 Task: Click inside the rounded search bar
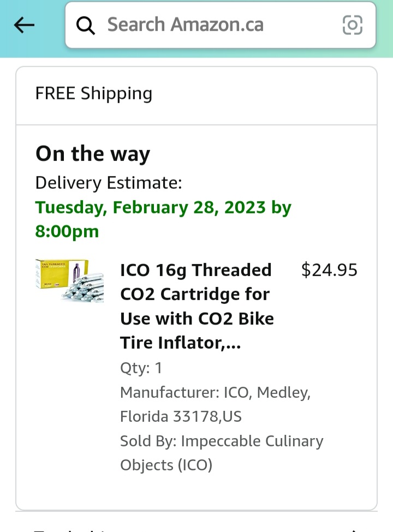(x=218, y=24)
